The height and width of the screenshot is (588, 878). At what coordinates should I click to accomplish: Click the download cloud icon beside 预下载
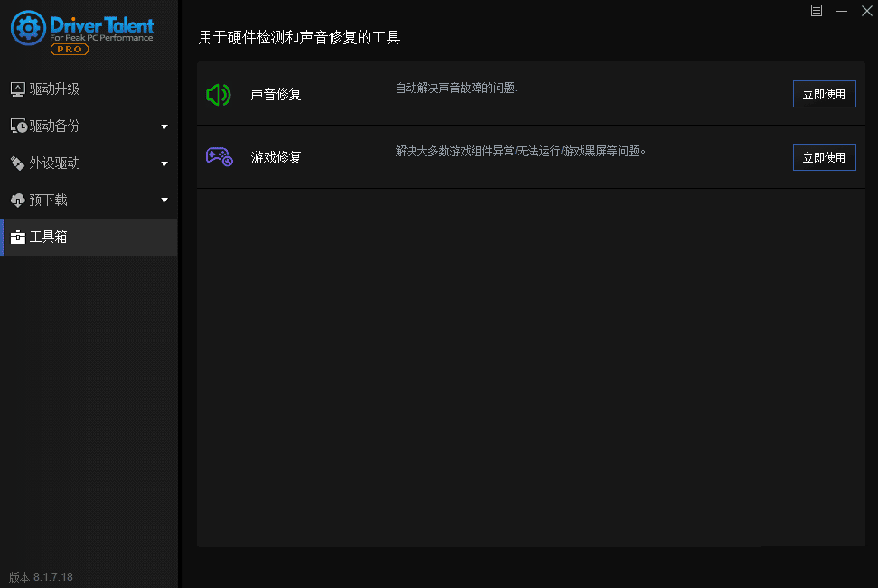click(18, 200)
